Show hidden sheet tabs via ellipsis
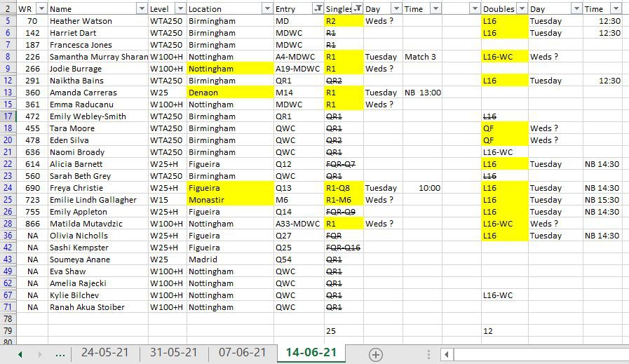This screenshot has height=364, width=629. pyautogui.click(x=60, y=353)
